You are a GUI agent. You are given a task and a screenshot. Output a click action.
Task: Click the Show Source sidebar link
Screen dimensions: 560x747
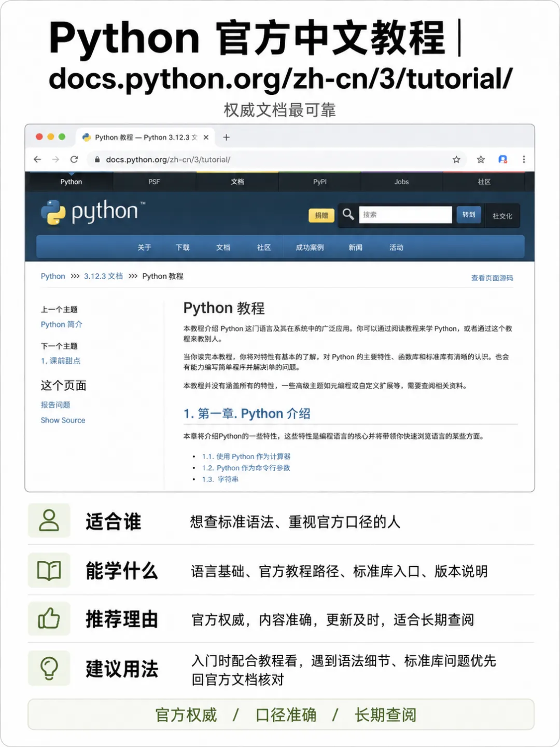pos(63,420)
